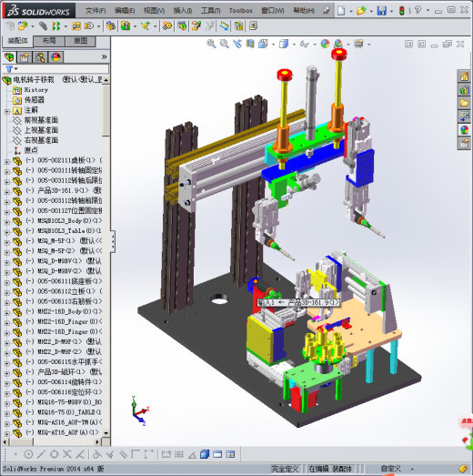Switch to the 布局 tab

48,41
